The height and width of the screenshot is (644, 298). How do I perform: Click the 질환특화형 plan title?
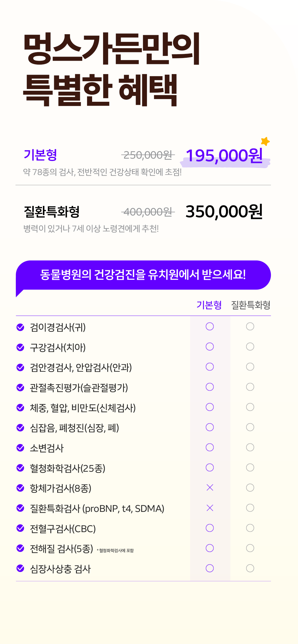point(52,212)
